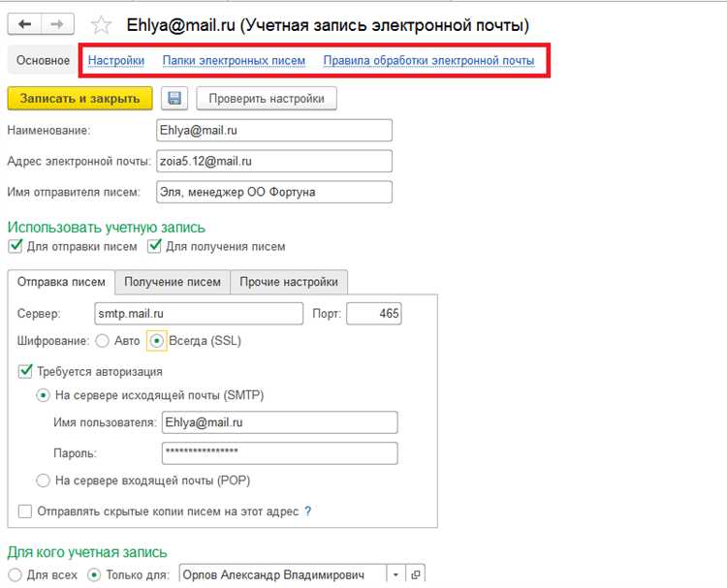Open the help question mark for hidden copies
This screenshot has width=727, height=588.
308,511
